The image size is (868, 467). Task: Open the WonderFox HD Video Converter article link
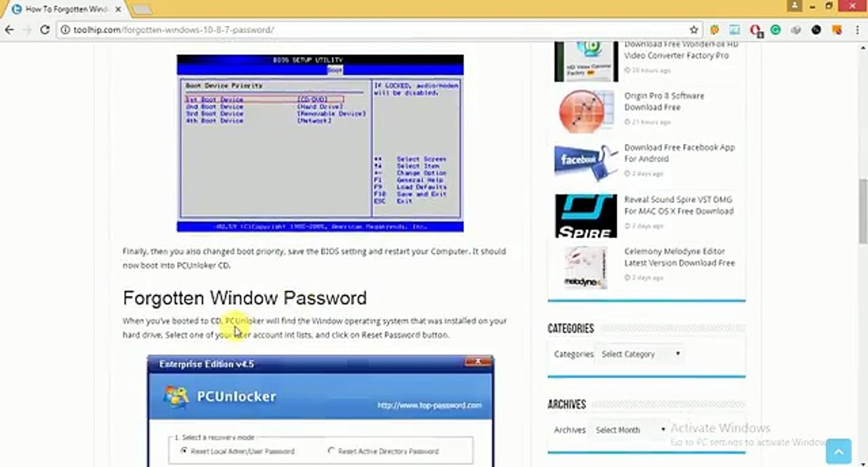[x=681, y=50]
